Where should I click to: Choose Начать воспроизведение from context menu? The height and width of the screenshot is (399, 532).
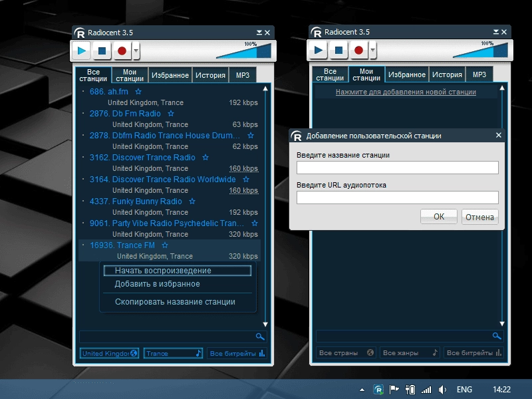coord(178,271)
